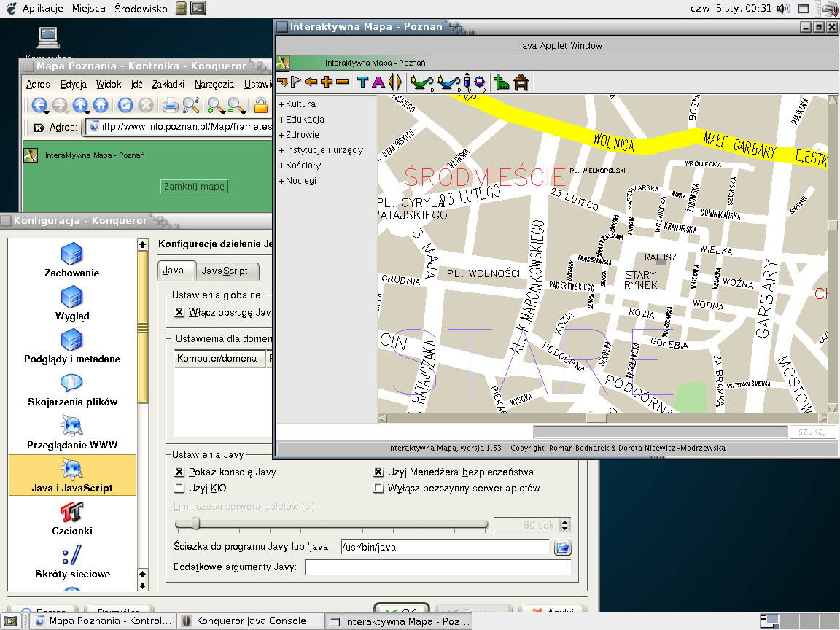Click the find magnifier with footprints icon
The image size is (840, 630).
click(x=191, y=105)
